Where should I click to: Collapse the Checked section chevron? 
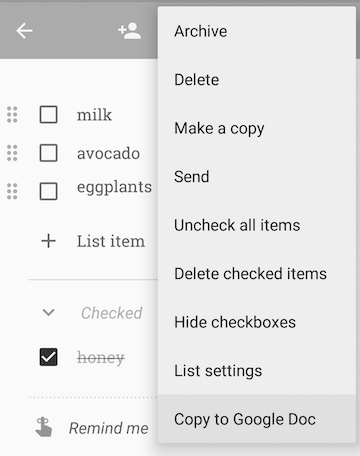(49, 313)
